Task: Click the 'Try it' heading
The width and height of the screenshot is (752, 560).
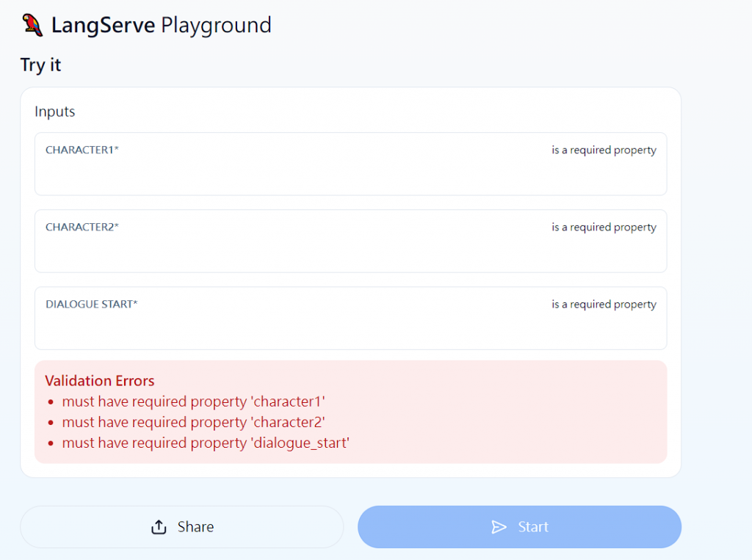Action: (41, 65)
